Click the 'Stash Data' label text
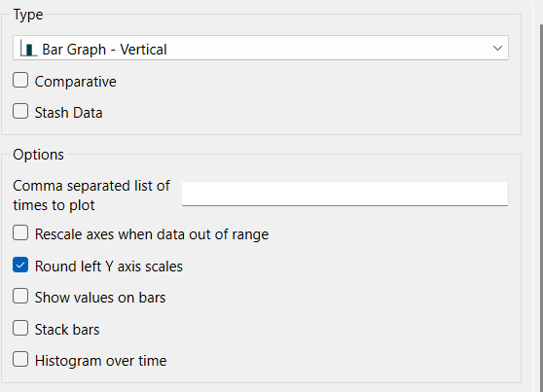 point(68,113)
